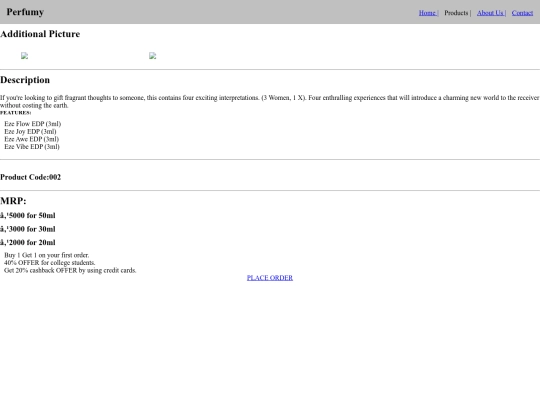The image size is (540, 405).
Task: Select Products in the navigation bar
Action: click(456, 13)
